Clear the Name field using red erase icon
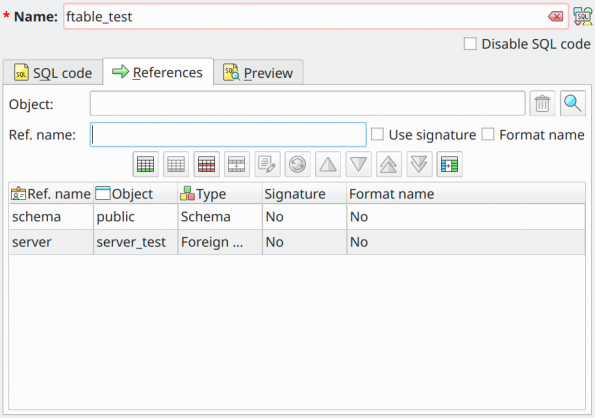 tap(556, 16)
